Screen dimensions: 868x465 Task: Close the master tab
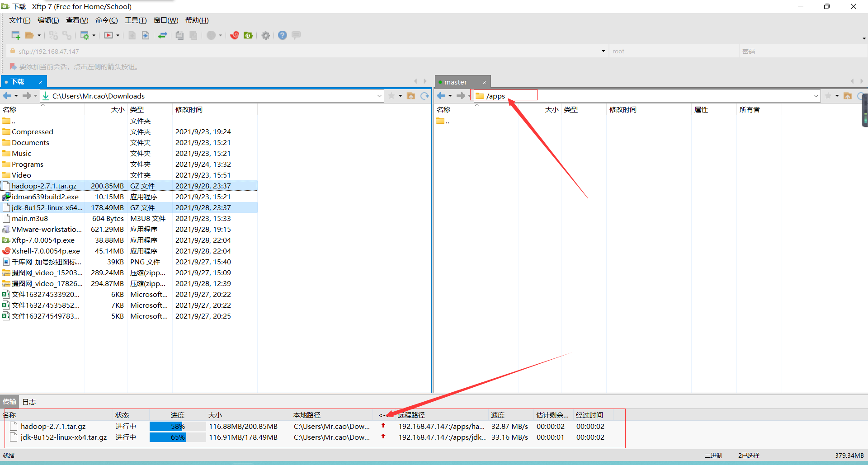485,82
